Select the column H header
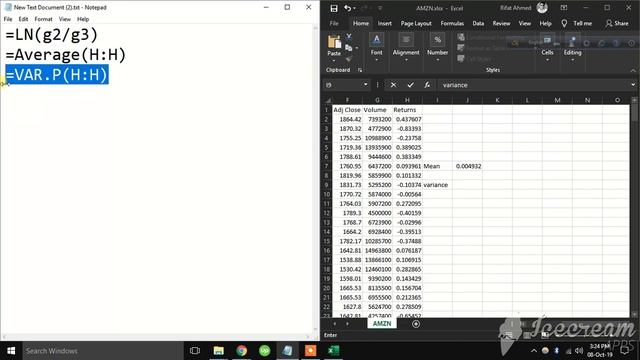This screenshot has height=360, width=640. [x=407, y=100]
